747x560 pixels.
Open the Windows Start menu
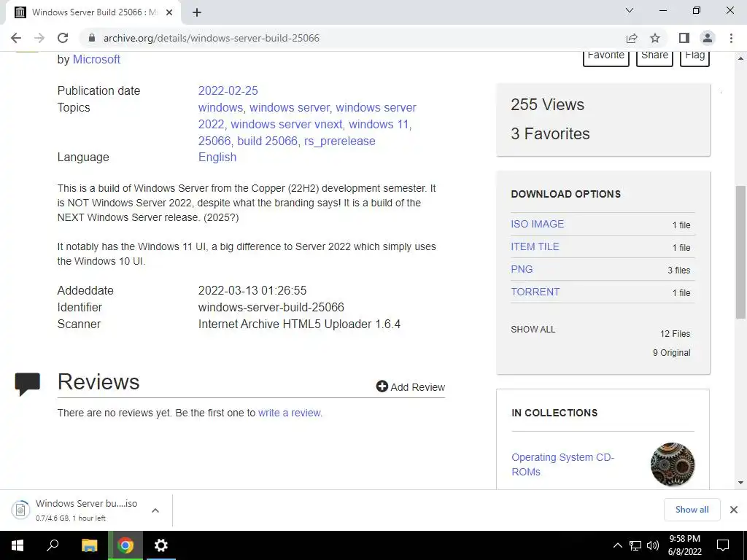[x=18, y=545]
